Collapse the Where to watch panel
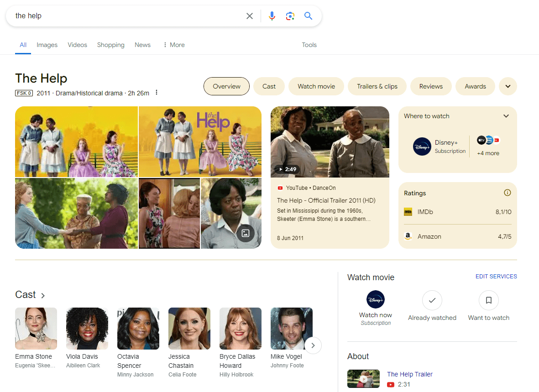Image resolution: width=539 pixels, height=392 pixels. point(506,116)
